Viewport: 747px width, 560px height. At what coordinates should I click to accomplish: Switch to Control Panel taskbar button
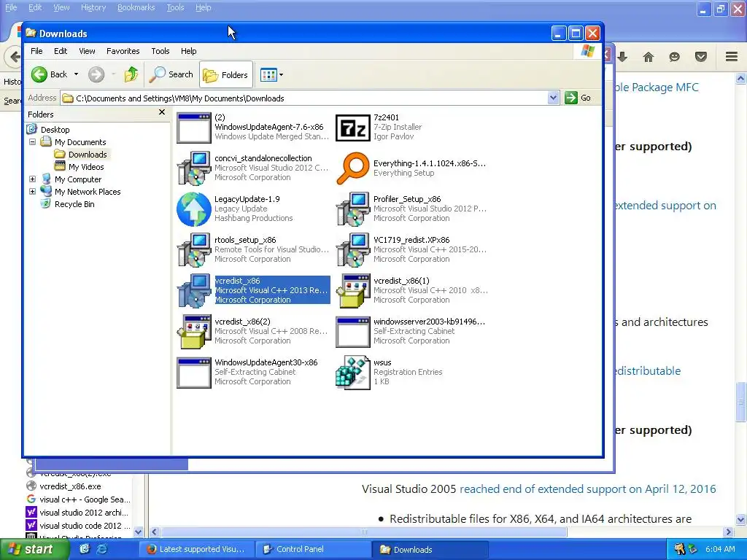[312, 549]
